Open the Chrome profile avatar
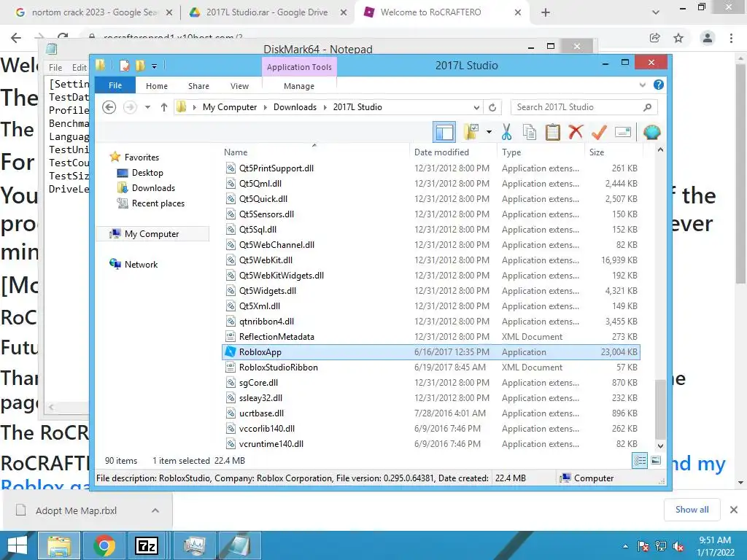The height and width of the screenshot is (560, 747). (x=708, y=38)
